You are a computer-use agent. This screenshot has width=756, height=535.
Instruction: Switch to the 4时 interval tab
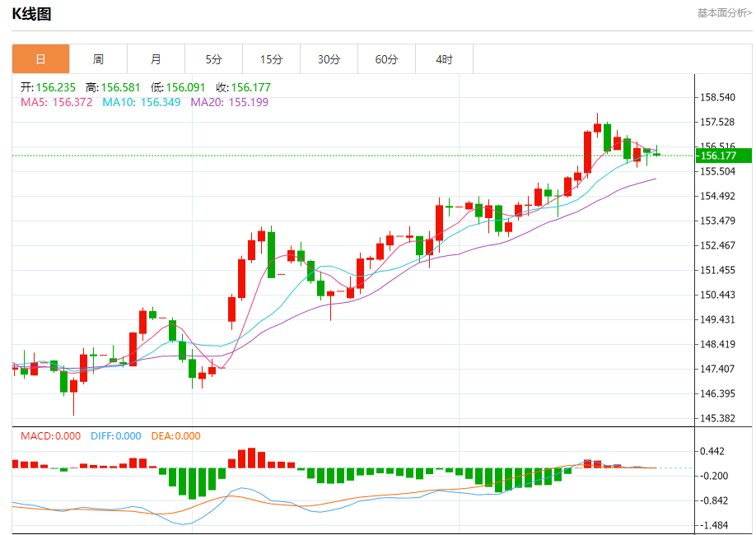click(444, 59)
